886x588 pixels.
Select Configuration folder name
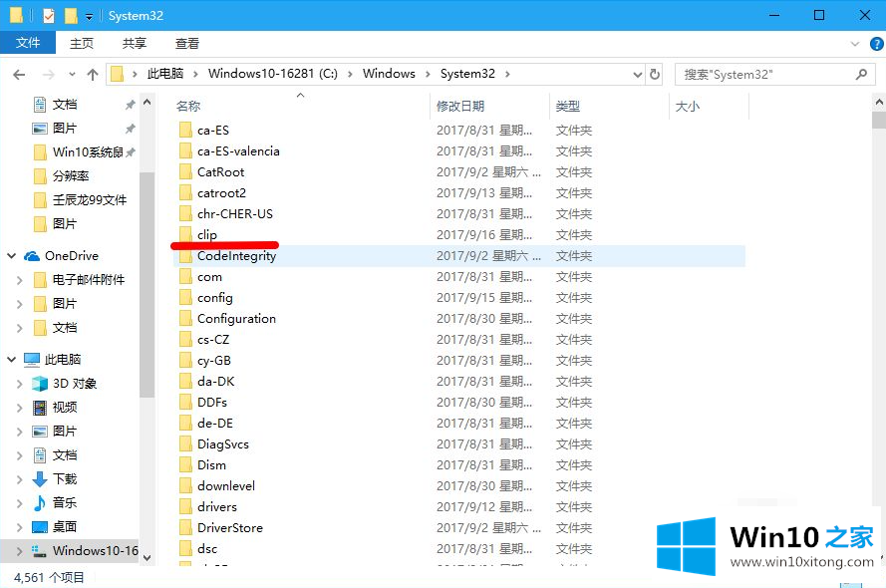pos(237,319)
